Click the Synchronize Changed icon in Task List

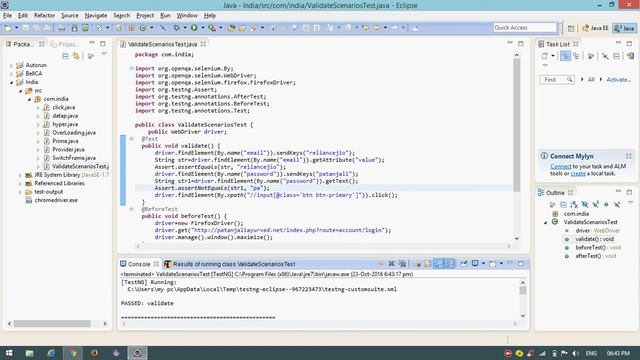[631, 56]
